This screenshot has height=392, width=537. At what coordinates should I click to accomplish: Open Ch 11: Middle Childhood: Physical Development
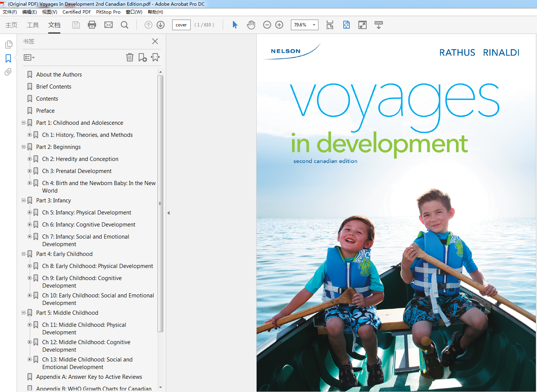[x=84, y=329]
